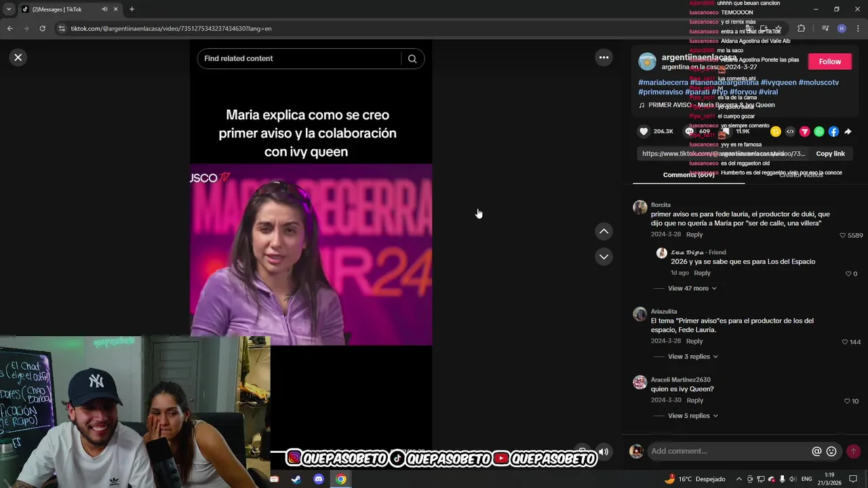Screen dimensions: 868x488
Task: Reload the page in Chrome
Action: click(x=42, y=28)
